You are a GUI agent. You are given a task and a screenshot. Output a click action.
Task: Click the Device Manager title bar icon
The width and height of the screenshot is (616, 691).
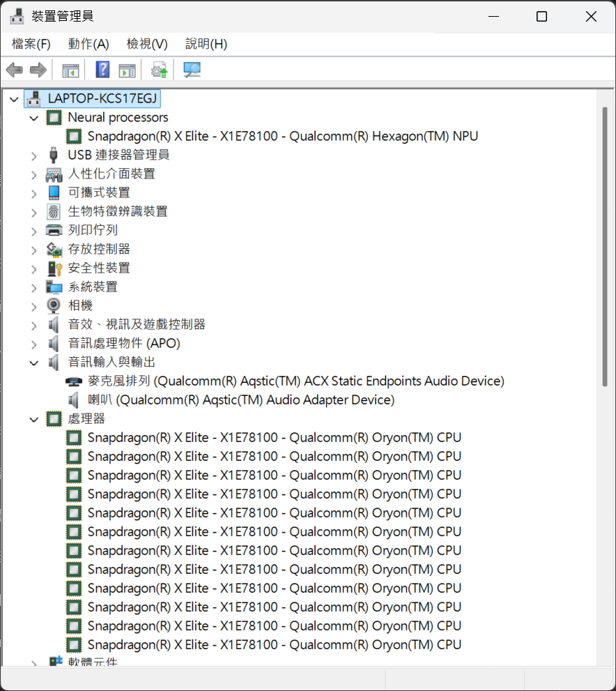tap(17, 16)
